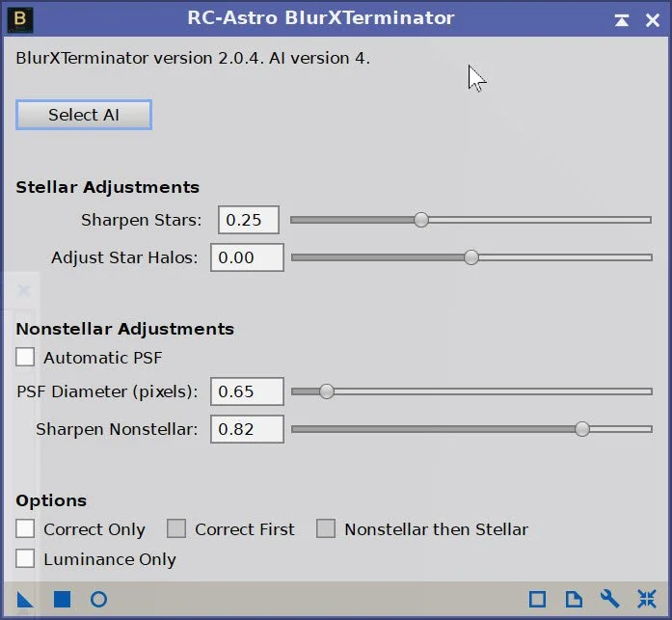Viewport: 672px width, 620px height.
Task: Click the Adjust Star Halos slider handle
Action: click(471, 257)
